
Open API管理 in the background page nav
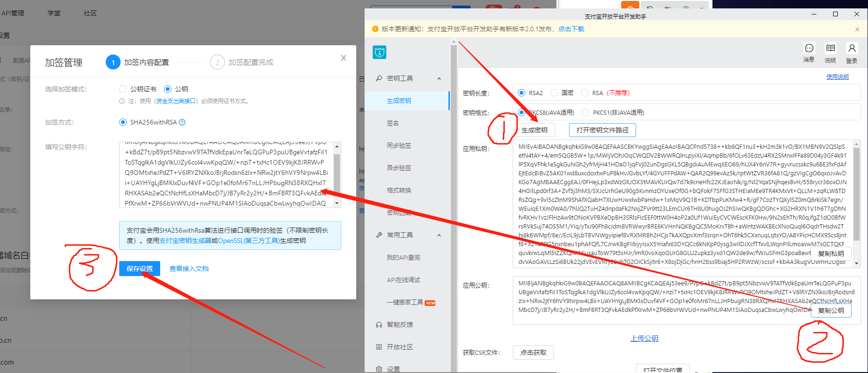pos(13,13)
